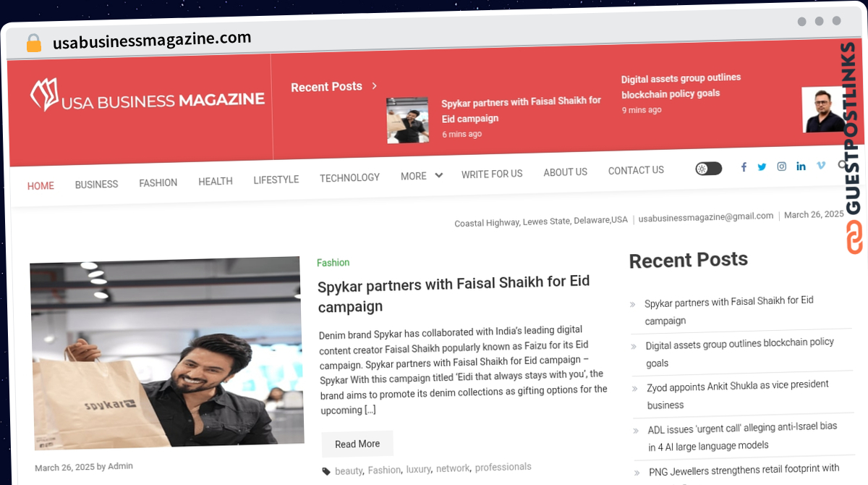Click the Recent Posts chevron arrow
The height and width of the screenshot is (485, 868).
[x=374, y=85]
